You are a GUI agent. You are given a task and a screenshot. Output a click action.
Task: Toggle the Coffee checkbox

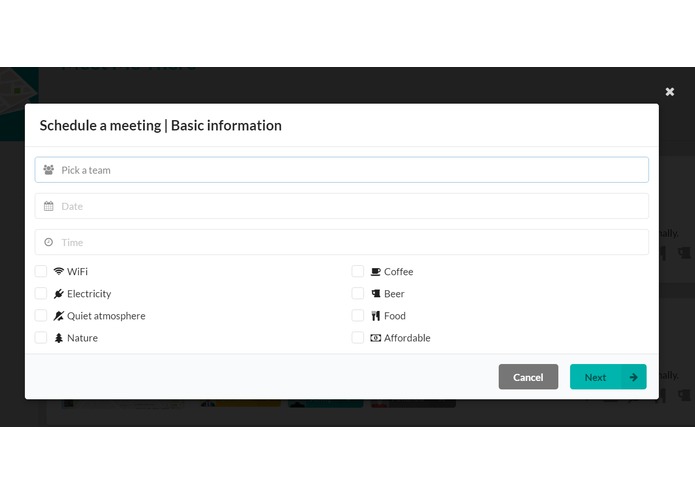point(358,271)
